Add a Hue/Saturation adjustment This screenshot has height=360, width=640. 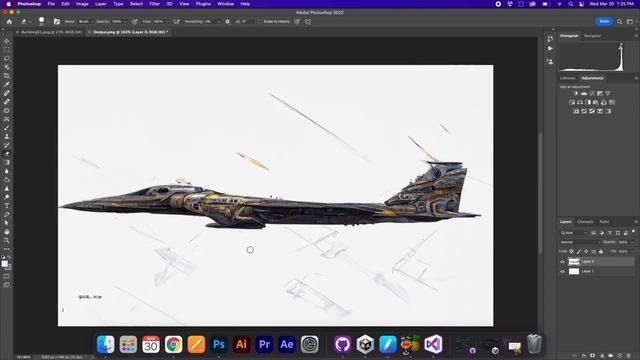[572, 102]
